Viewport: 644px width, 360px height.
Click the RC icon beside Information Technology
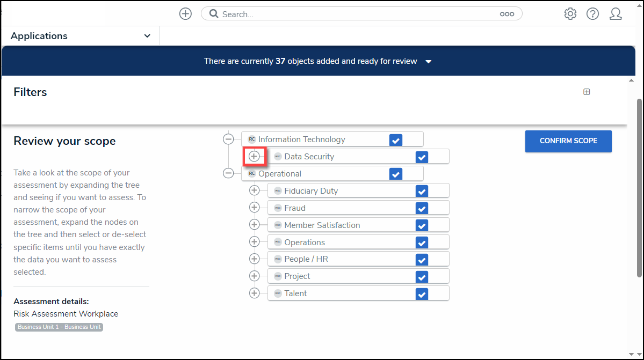tap(251, 139)
